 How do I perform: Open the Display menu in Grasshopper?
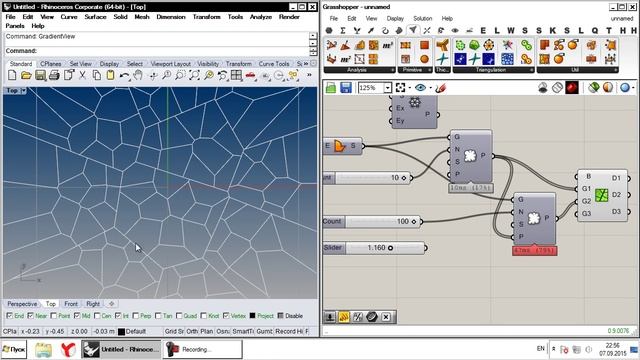tap(395, 18)
